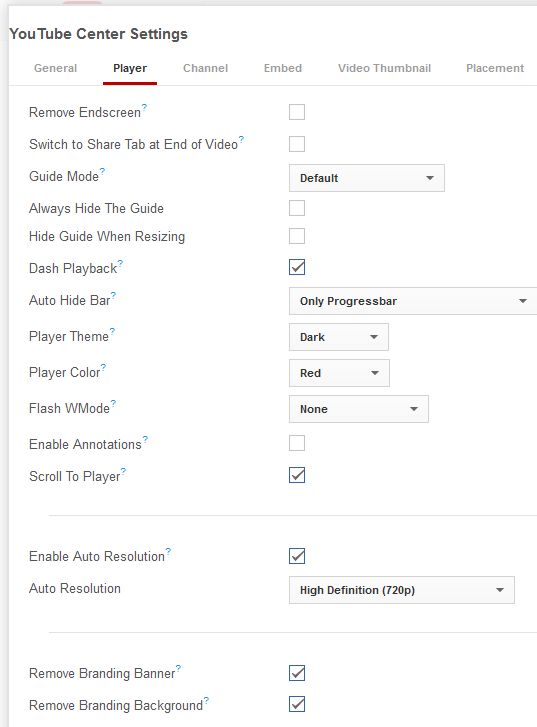Switch to the General tab
The image size is (537, 727).
[56, 68]
